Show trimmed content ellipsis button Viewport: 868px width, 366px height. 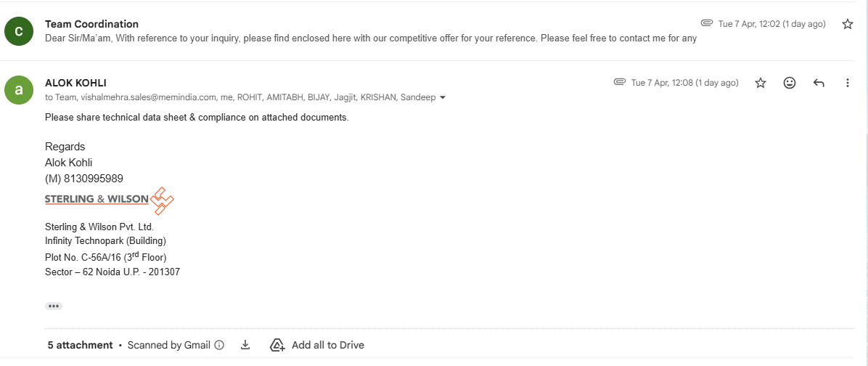(54, 306)
